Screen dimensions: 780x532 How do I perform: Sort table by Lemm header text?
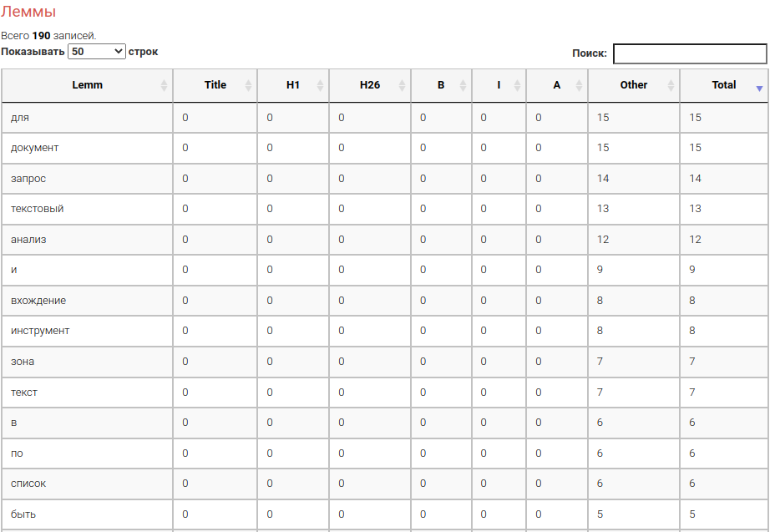(88, 85)
